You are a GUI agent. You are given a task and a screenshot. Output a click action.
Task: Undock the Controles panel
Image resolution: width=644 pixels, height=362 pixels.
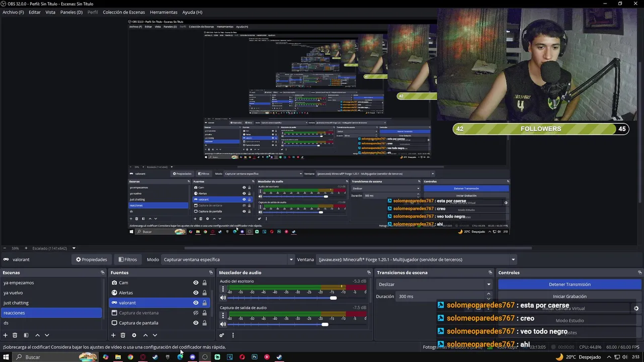tap(640, 273)
